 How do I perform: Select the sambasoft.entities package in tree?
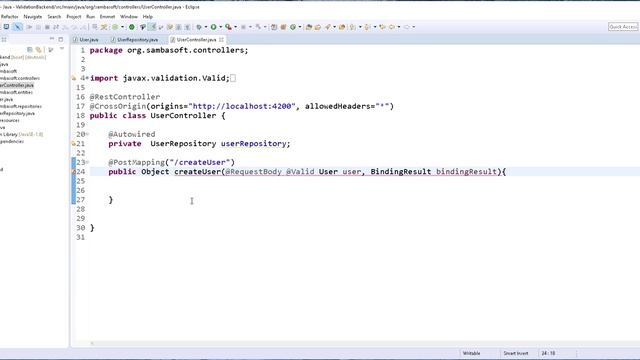click(16, 92)
